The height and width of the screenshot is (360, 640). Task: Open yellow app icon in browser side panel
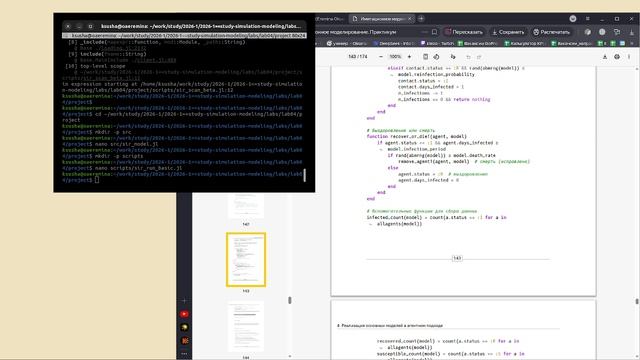[184, 327]
